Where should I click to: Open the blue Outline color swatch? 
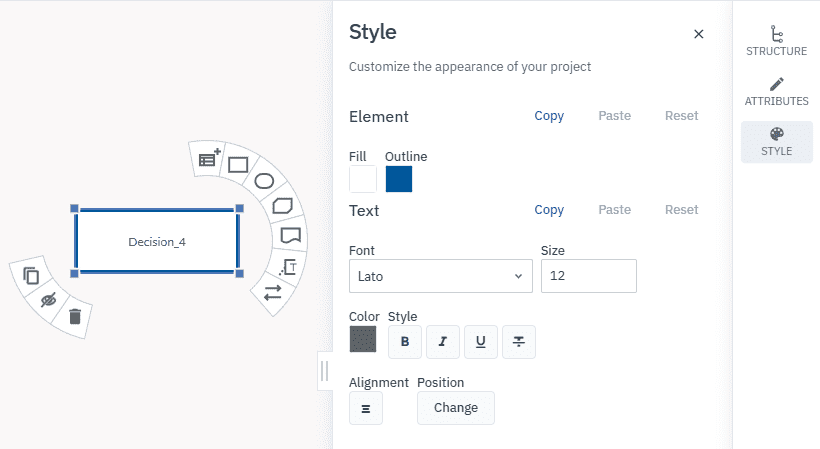click(399, 179)
